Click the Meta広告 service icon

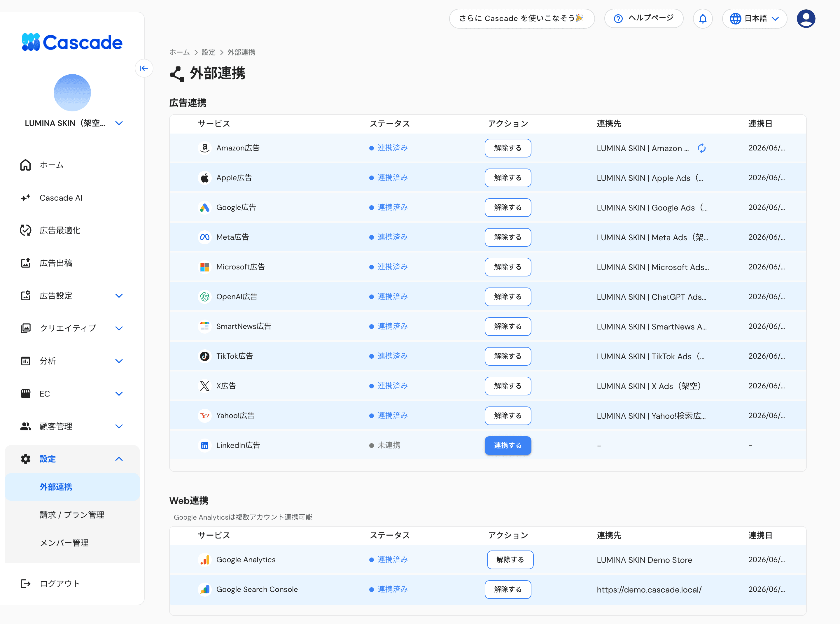pyautogui.click(x=204, y=237)
